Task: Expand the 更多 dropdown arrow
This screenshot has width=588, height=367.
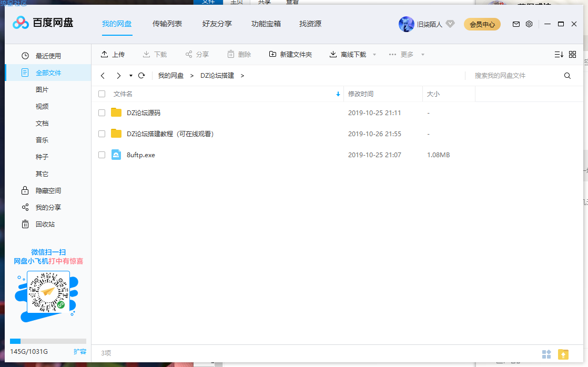Action: pos(423,55)
